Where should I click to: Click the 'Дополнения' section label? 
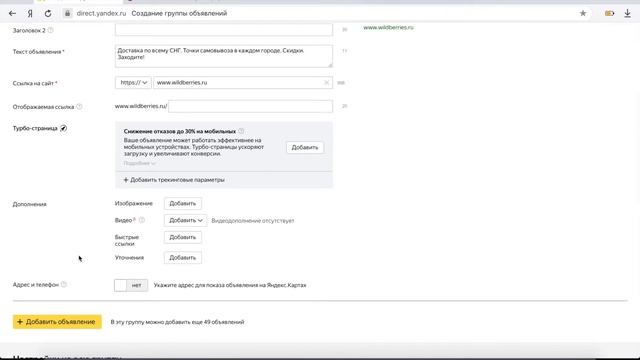(29, 204)
